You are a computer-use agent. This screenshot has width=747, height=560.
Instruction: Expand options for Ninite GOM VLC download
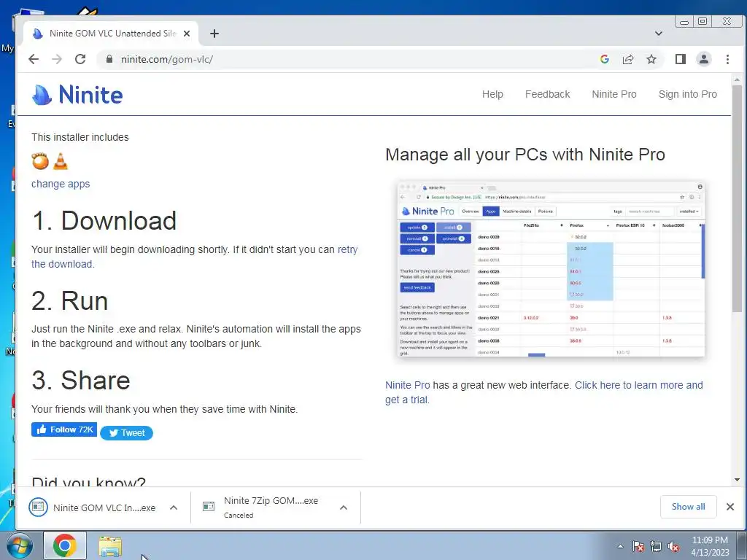174,507
